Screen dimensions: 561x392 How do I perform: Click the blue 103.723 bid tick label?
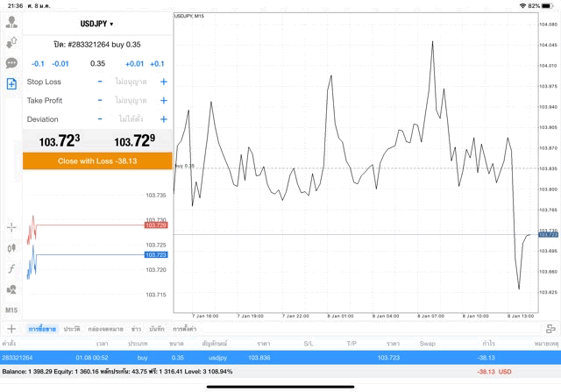[x=156, y=255]
